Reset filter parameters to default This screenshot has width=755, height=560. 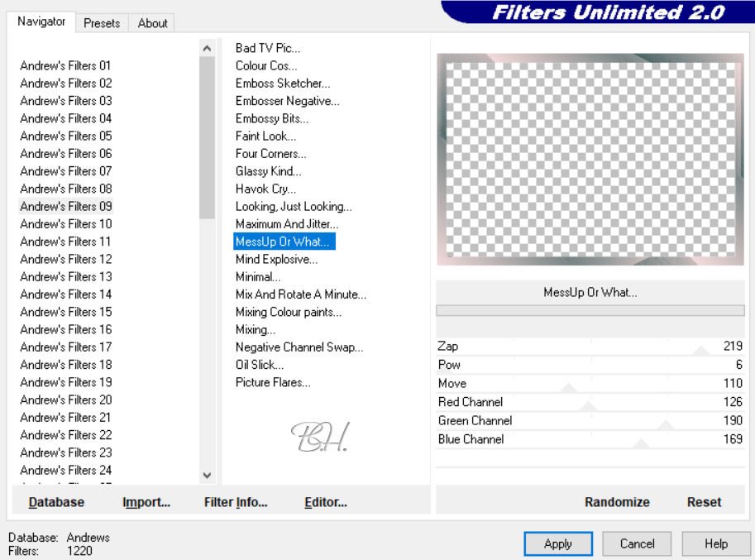(704, 502)
